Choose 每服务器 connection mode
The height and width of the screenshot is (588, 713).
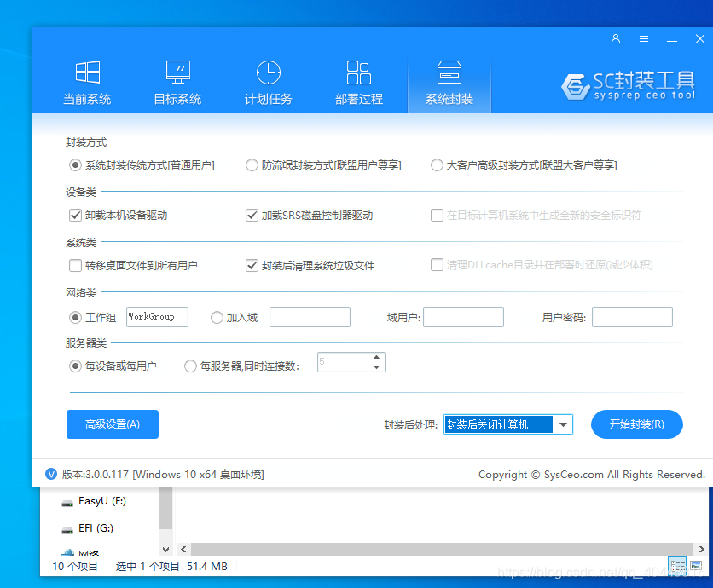(x=190, y=361)
